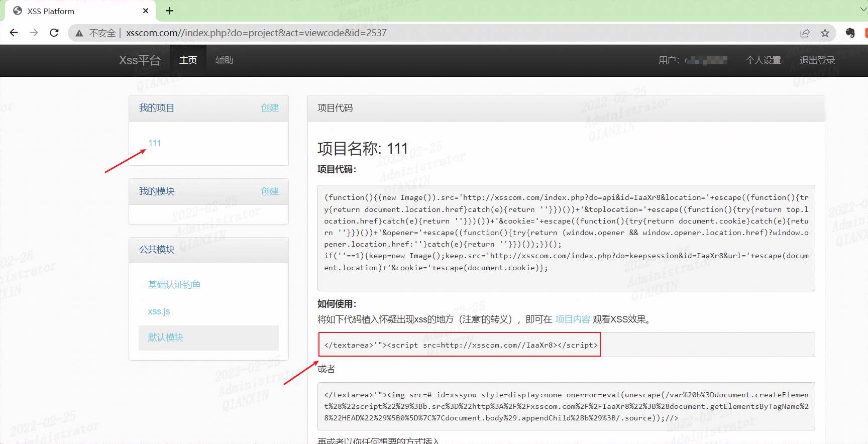
Task: Select the XSS Platform browser tab
Action: point(80,11)
